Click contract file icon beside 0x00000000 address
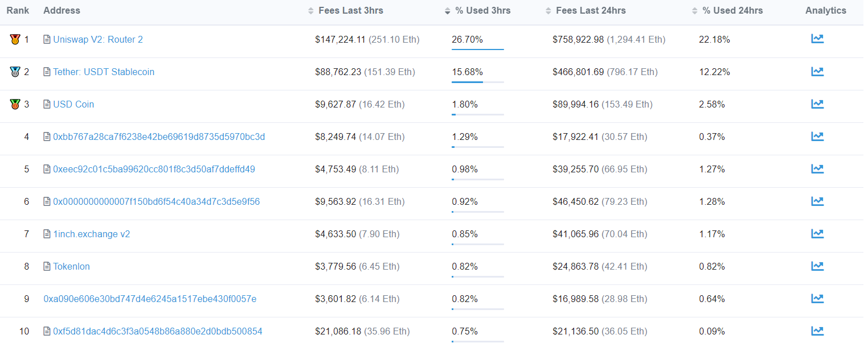This screenshot has width=868, height=347. pos(47,201)
